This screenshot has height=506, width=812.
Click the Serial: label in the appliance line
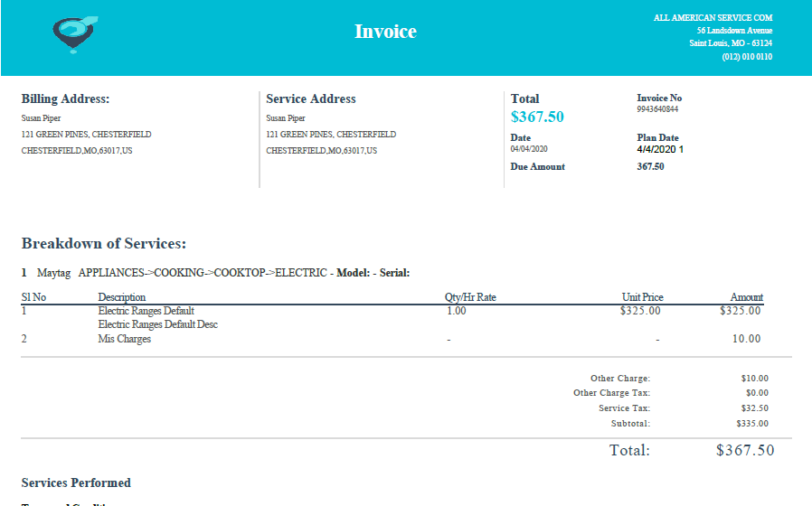coord(394,273)
